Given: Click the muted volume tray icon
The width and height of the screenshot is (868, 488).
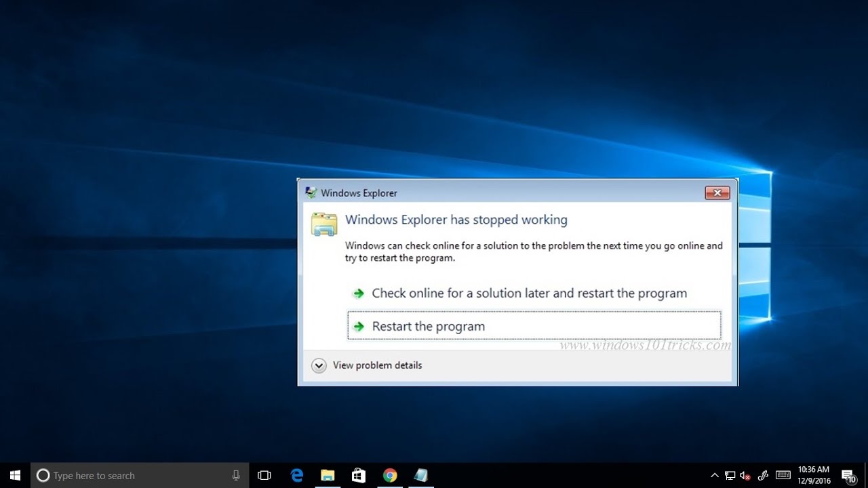Looking at the screenshot, I should 745,475.
